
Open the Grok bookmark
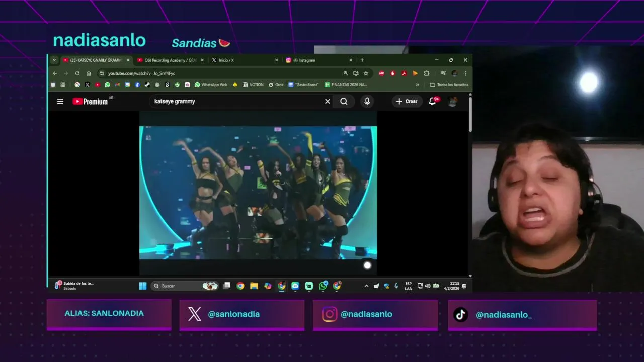point(276,85)
